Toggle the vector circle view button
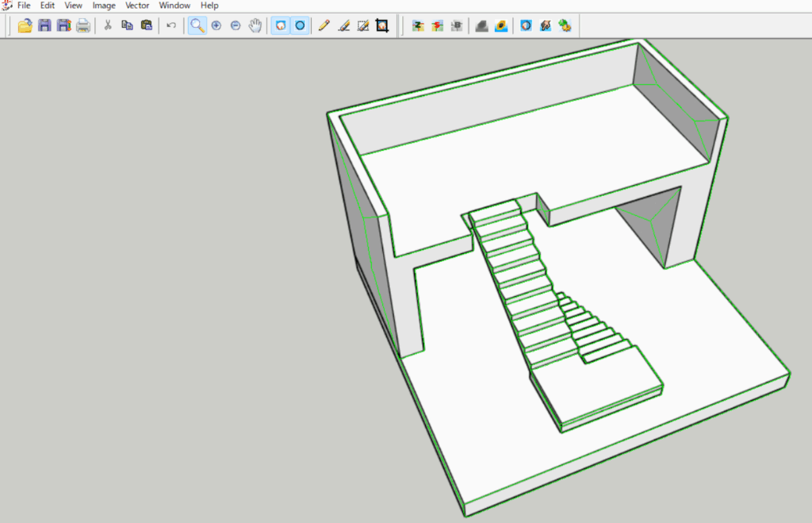 (300, 25)
